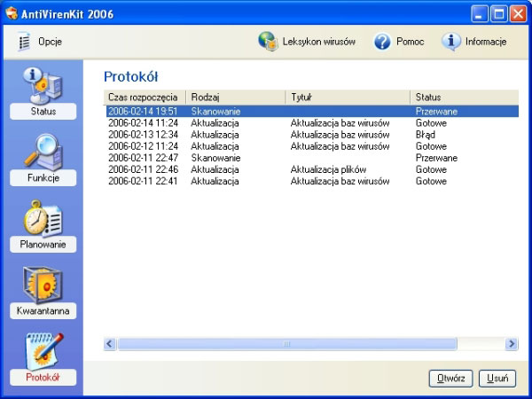This screenshot has width=532, height=399.
Task: Open Leksykon wirusów toolbar label
Action: pos(319,42)
